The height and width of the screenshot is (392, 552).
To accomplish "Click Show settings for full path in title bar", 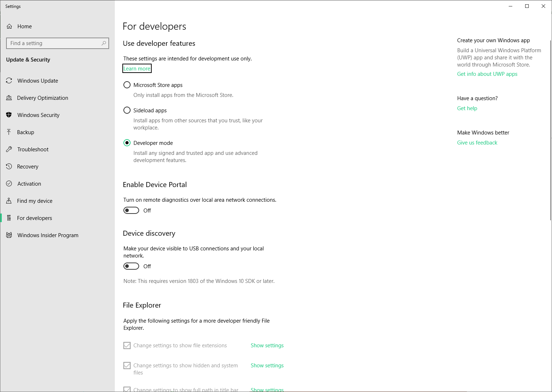I will coord(267,389).
